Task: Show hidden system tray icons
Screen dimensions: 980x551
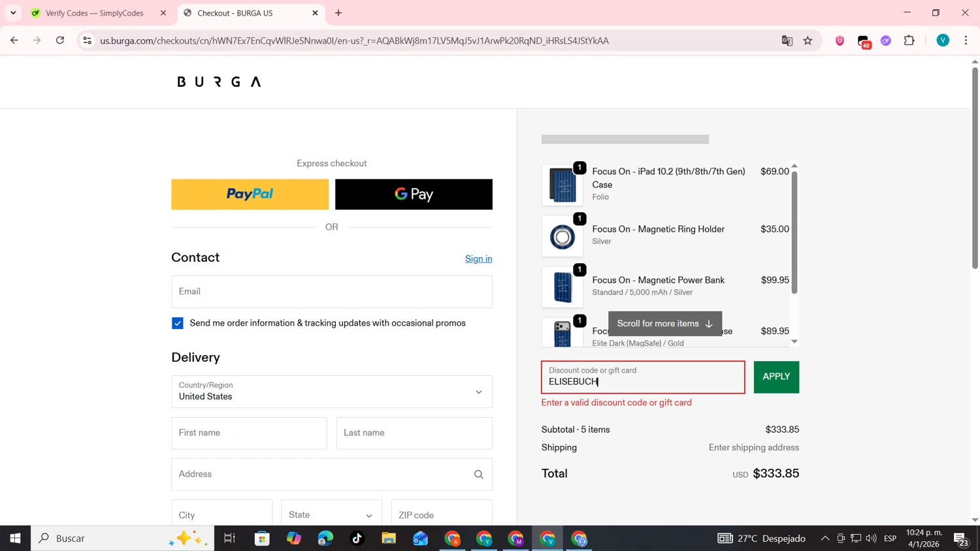Action: pyautogui.click(x=825, y=539)
